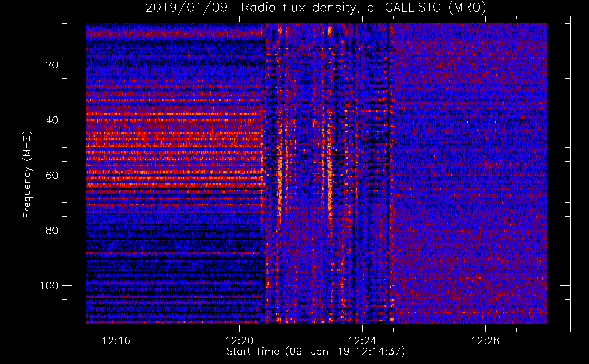Select the '60' frequency tick label
The height and width of the screenshot is (364, 589).
(x=52, y=175)
